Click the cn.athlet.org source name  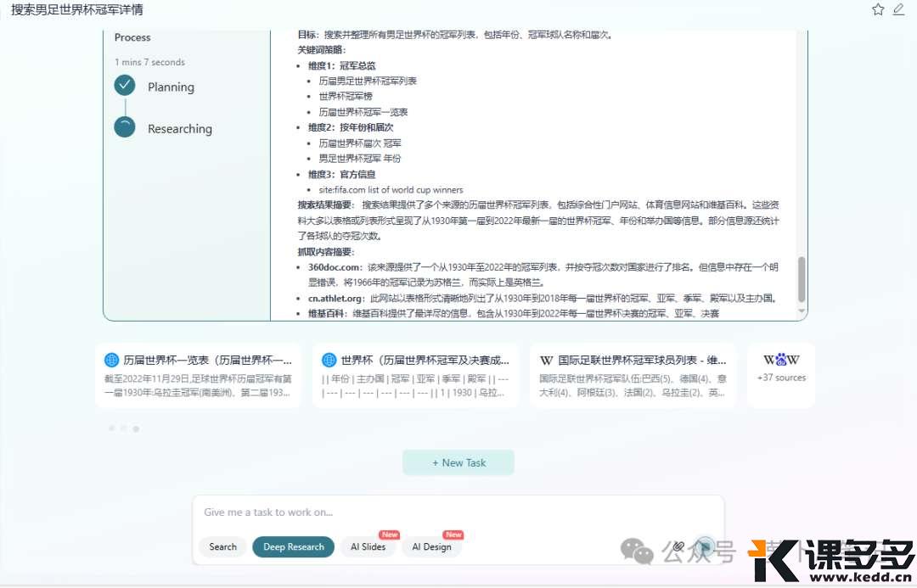(336, 298)
